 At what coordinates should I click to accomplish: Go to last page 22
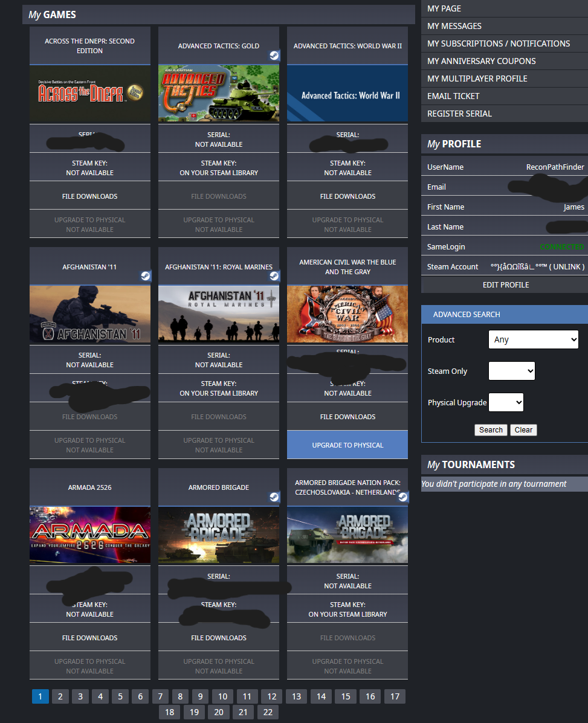click(x=268, y=712)
